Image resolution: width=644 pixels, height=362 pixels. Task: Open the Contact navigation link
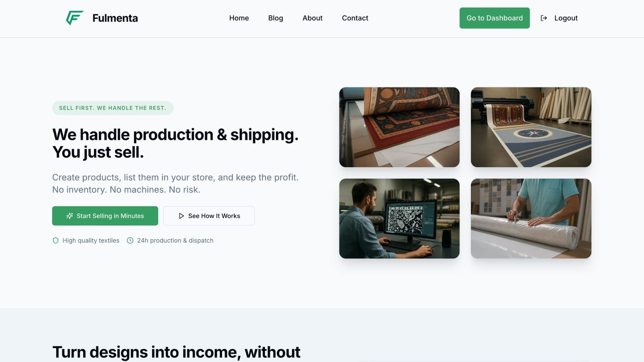(x=355, y=18)
